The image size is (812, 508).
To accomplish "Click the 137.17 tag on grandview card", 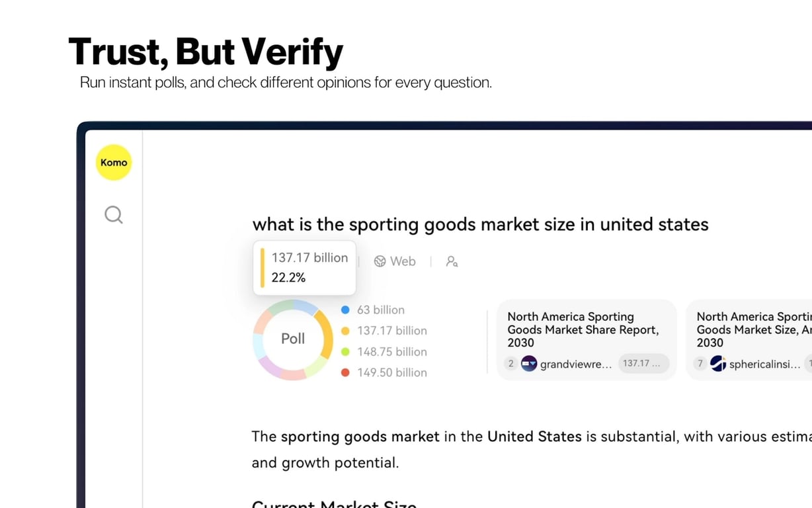I will 643,363.
